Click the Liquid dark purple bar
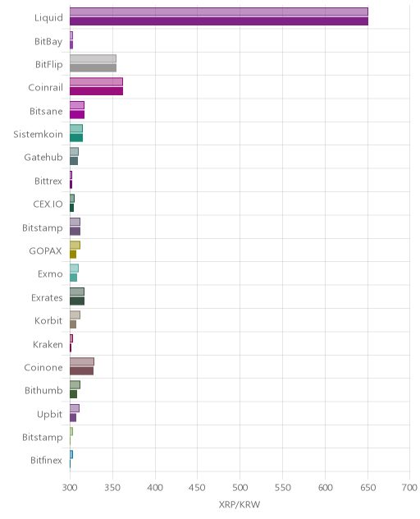Screen dimensions: 420x519 tap(218, 21)
